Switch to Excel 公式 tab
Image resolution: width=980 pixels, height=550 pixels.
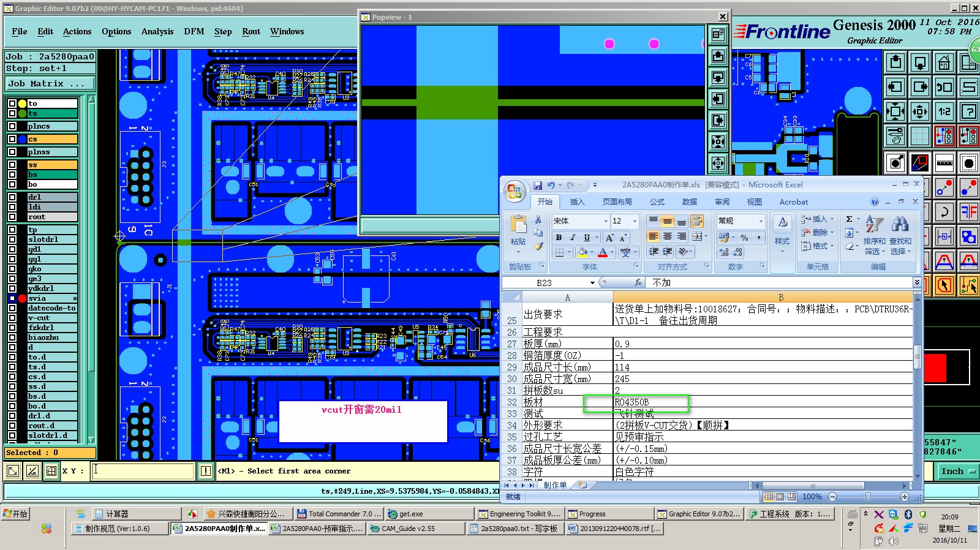tap(657, 202)
